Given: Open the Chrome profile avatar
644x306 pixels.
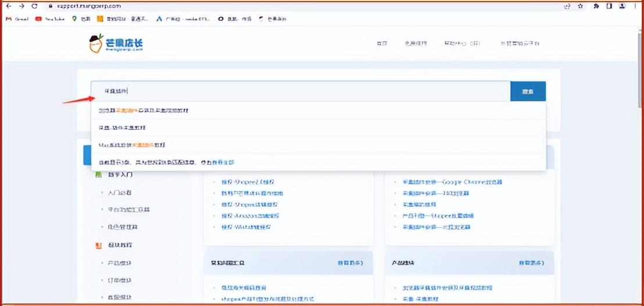Looking at the screenshot, I should (622, 6).
